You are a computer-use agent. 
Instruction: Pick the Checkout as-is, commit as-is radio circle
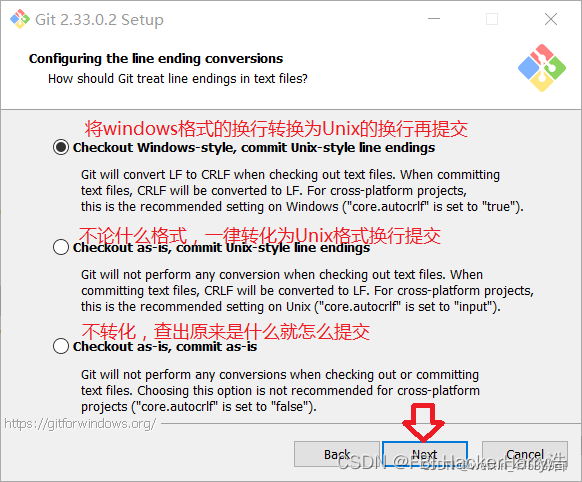point(61,346)
